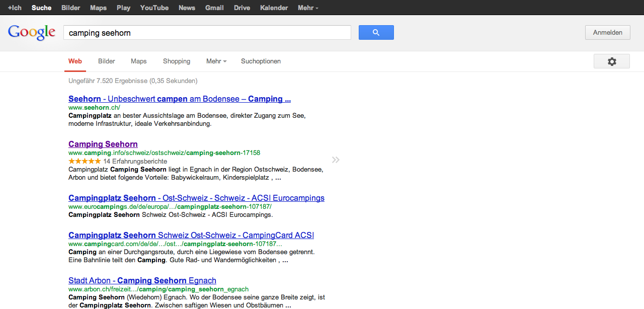Expand the Mehr dropdown in top black bar
This screenshot has height=309, width=644.
pyautogui.click(x=307, y=8)
